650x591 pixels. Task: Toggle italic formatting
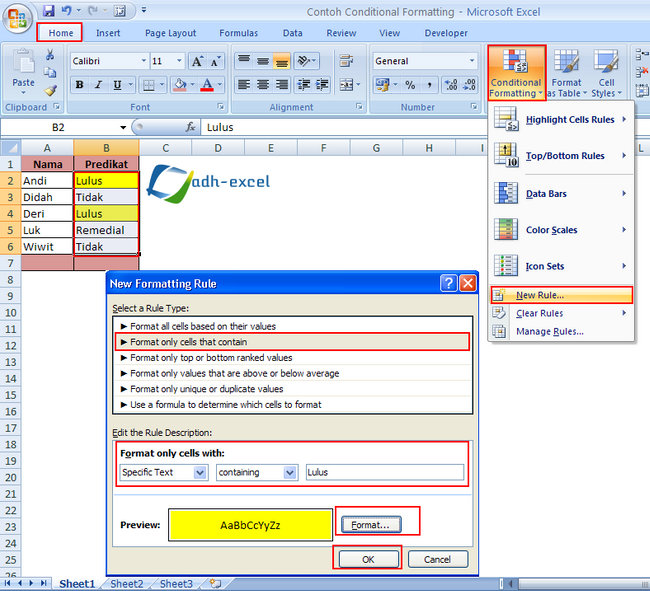coord(98,85)
